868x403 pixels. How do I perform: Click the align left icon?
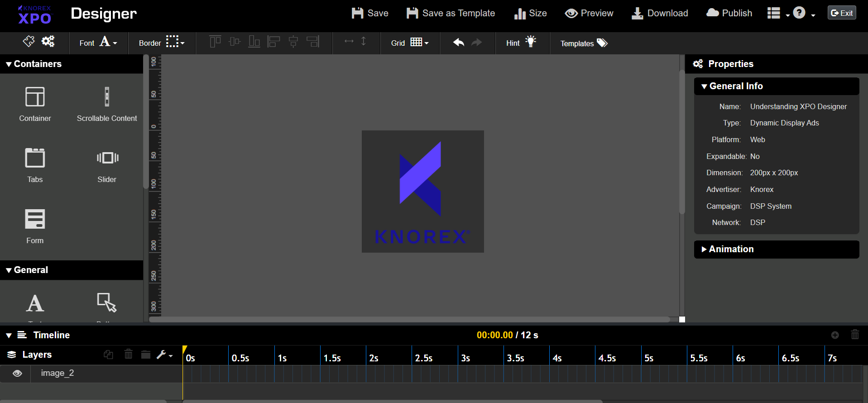(x=273, y=42)
